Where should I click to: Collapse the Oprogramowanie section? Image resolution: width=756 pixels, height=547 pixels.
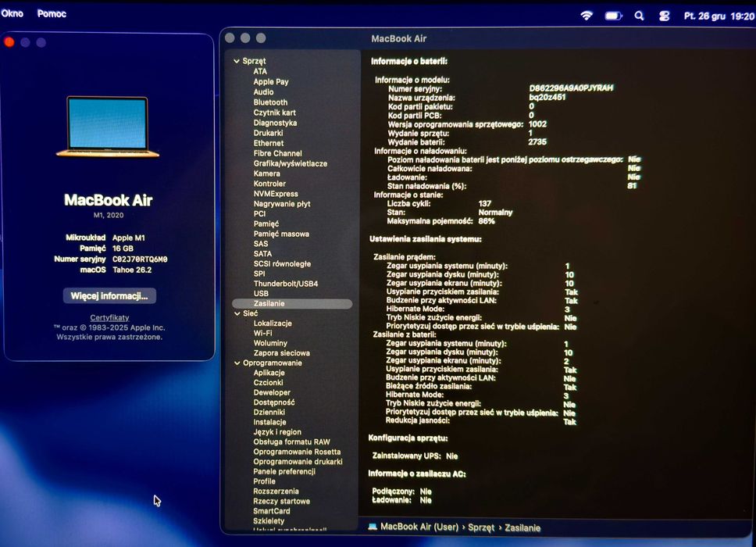[237, 363]
